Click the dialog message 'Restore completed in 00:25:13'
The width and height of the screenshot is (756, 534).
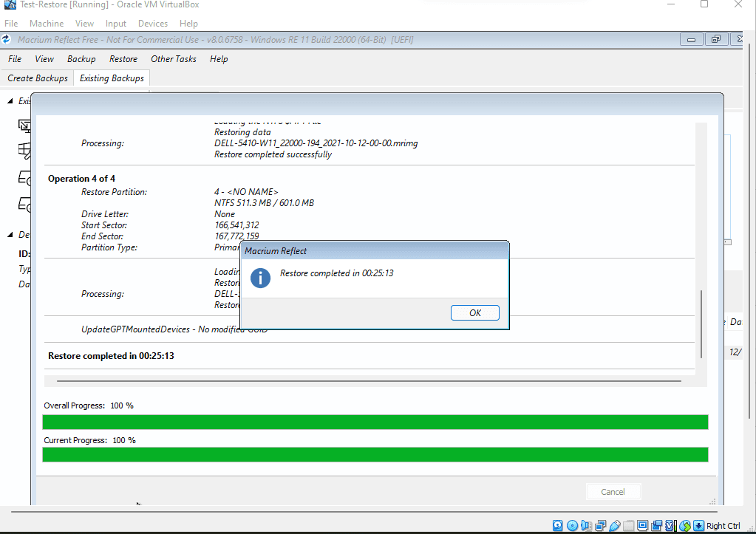(x=336, y=273)
